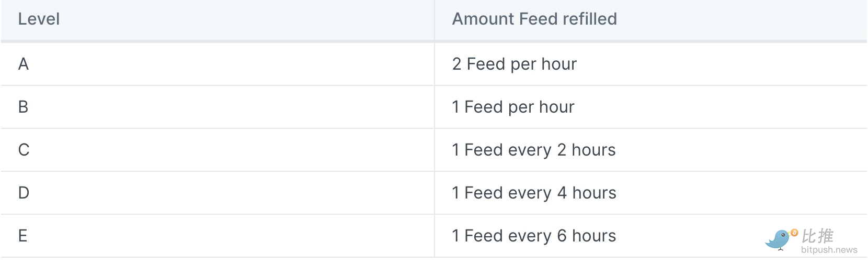Click the number 6 in row E

click(562, 236)
